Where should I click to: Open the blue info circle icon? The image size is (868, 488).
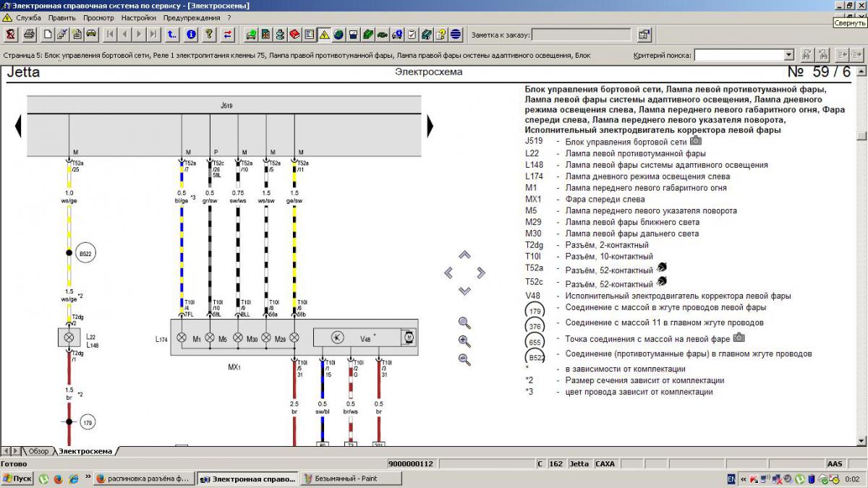(191, 34)
